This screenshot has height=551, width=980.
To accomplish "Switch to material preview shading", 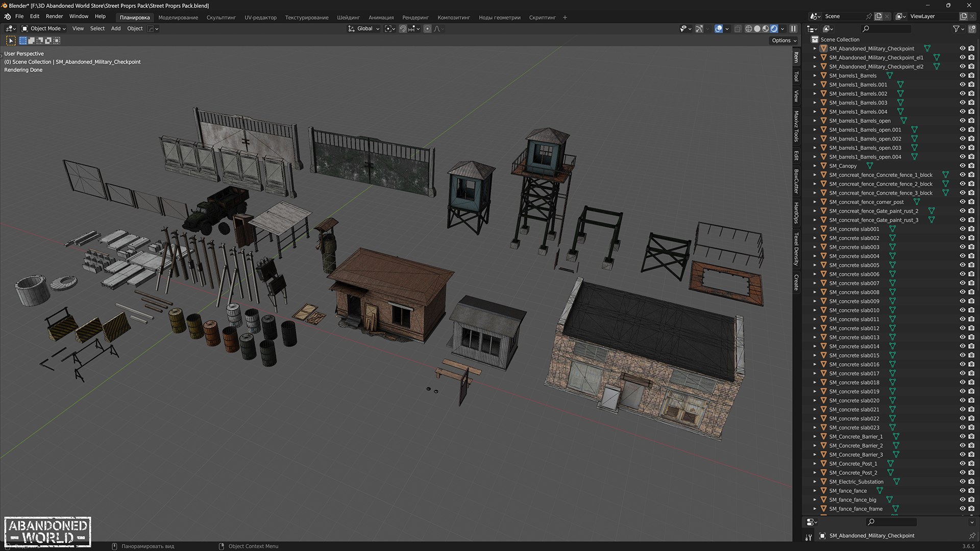I will coord(766,29).
